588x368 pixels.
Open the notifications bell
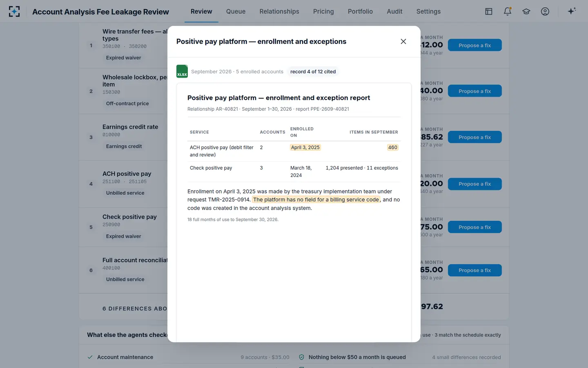tap(508, 11)
